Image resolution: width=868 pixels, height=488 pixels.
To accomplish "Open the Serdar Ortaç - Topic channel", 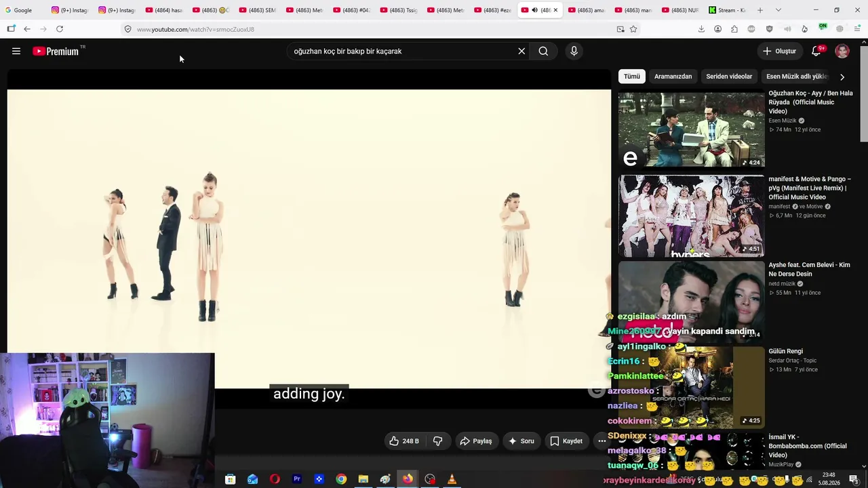I will point(793,361).
